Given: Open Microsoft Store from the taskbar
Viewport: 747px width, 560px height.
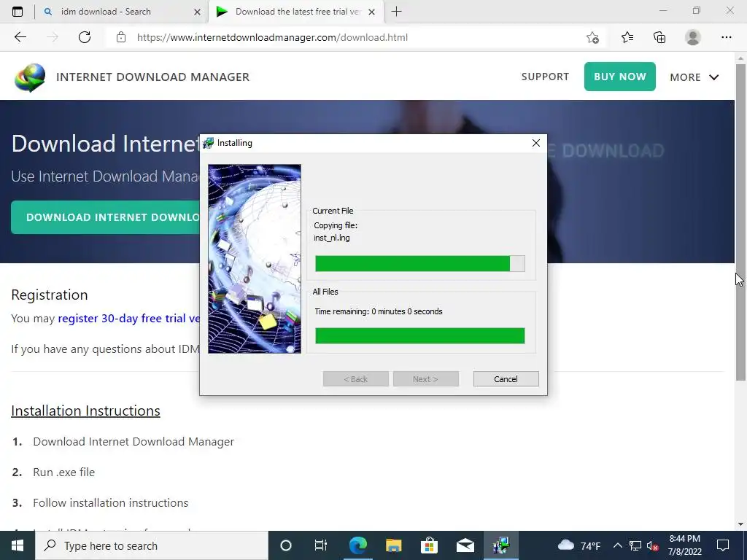Looking at the screenshot, I should pos(429,545).
